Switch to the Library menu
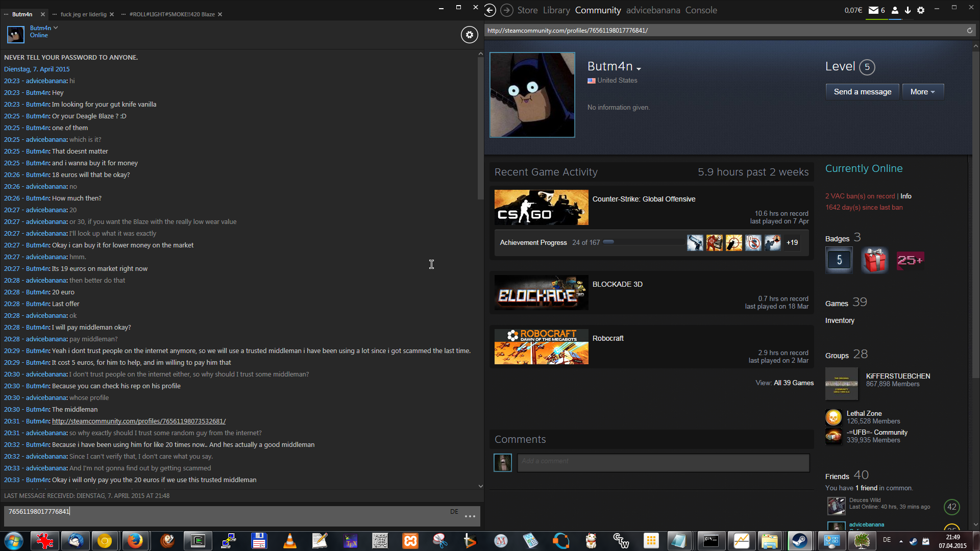980x551 pixels. 556,10
